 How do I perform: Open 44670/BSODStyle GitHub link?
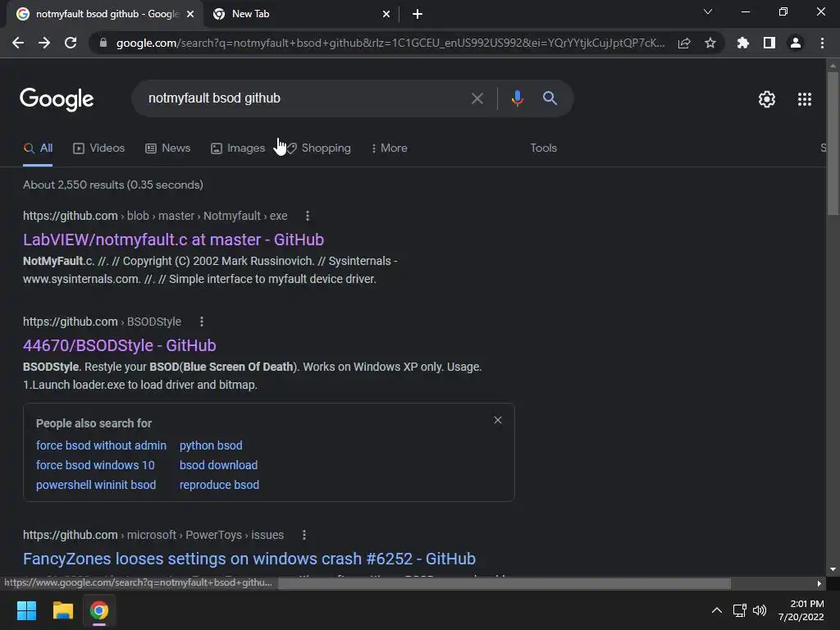(120, 345)
